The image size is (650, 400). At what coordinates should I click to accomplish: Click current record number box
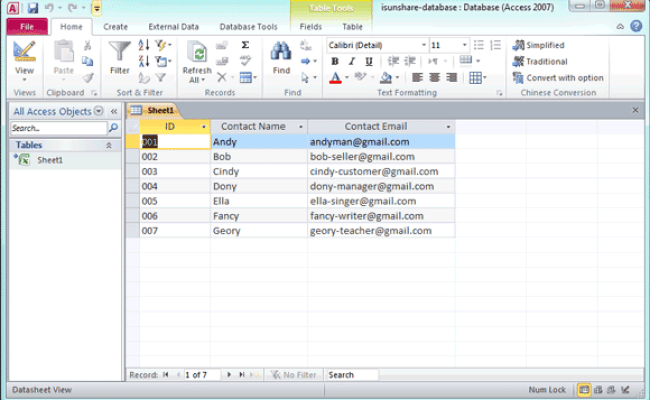tap(202, 375)
